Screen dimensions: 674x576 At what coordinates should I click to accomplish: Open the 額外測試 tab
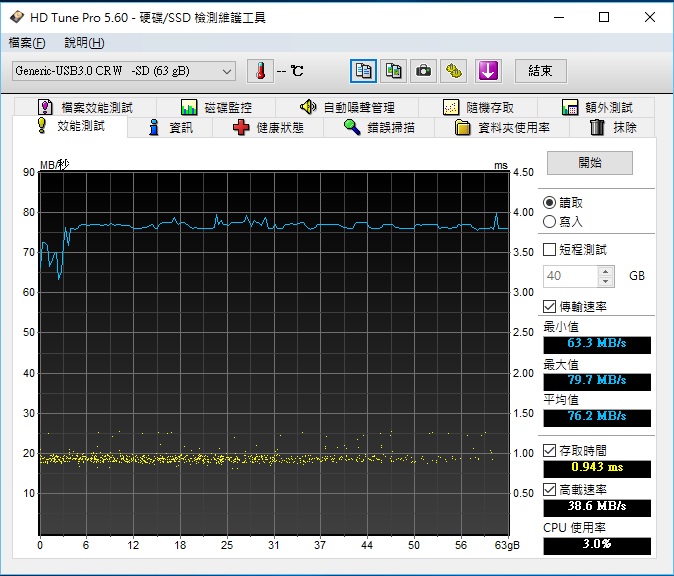597,107
